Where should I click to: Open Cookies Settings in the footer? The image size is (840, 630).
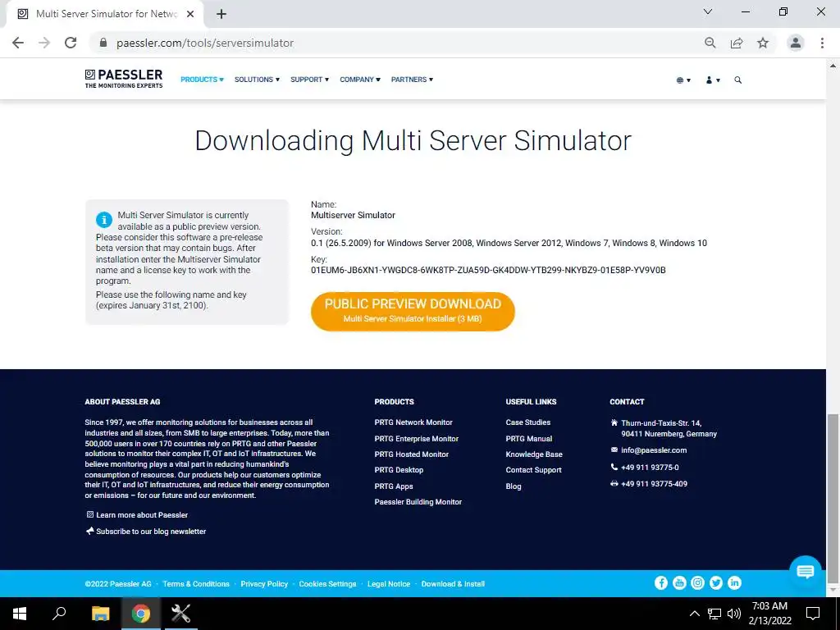[327, 584]
